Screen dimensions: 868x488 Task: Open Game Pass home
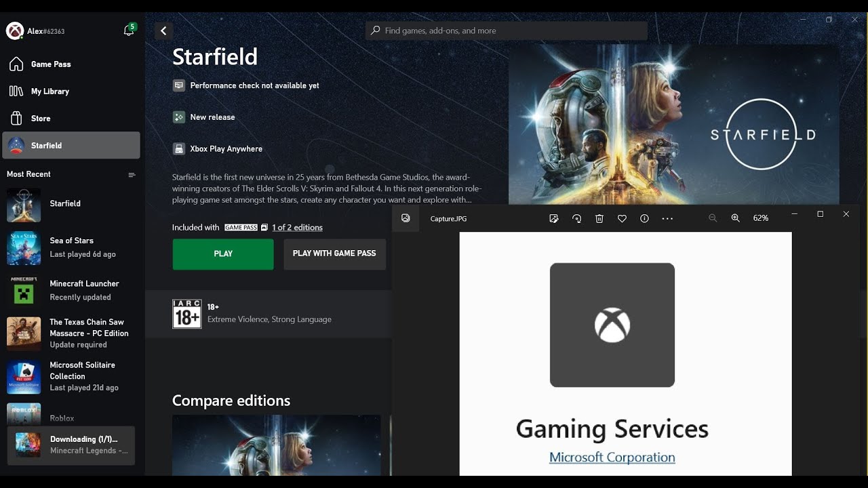click(x=71, y=64)
